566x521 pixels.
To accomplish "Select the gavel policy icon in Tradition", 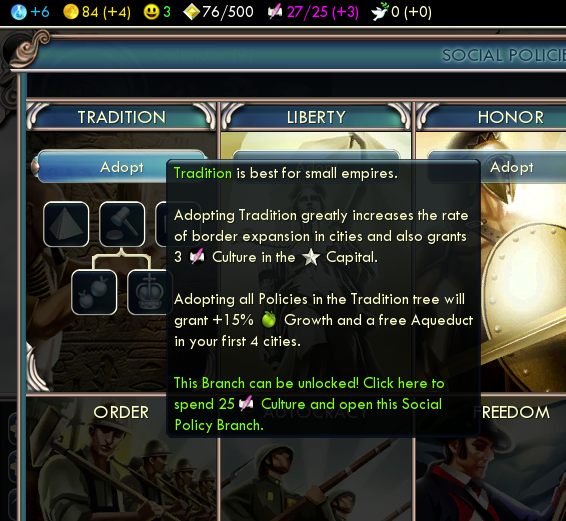I will 122,224.
